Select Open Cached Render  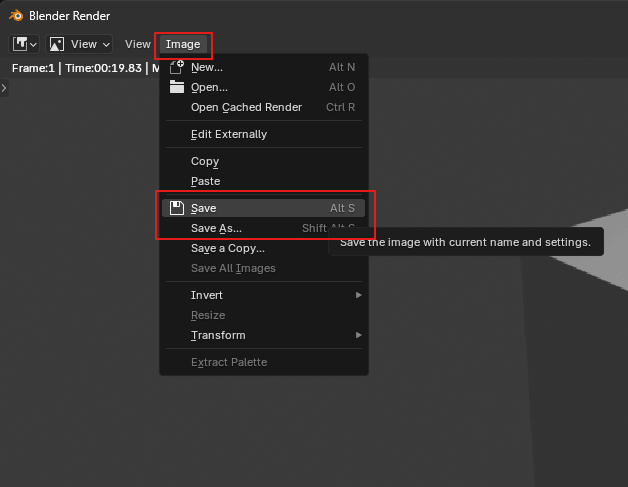pyautogui.click(x=264, y=107)
